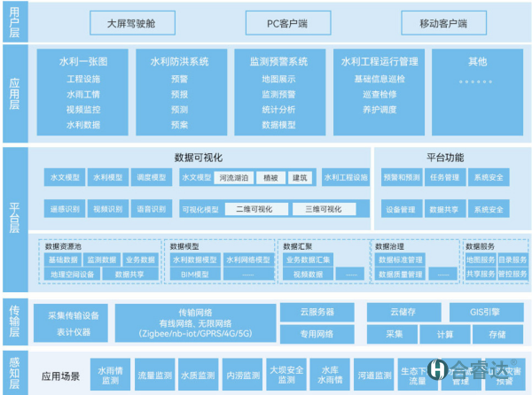Select the 大坝安全监测 scenario

[x=286, y=375]
